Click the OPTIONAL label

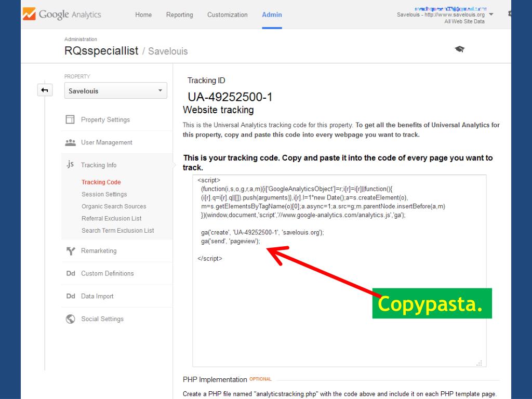(x=260, y=379)
